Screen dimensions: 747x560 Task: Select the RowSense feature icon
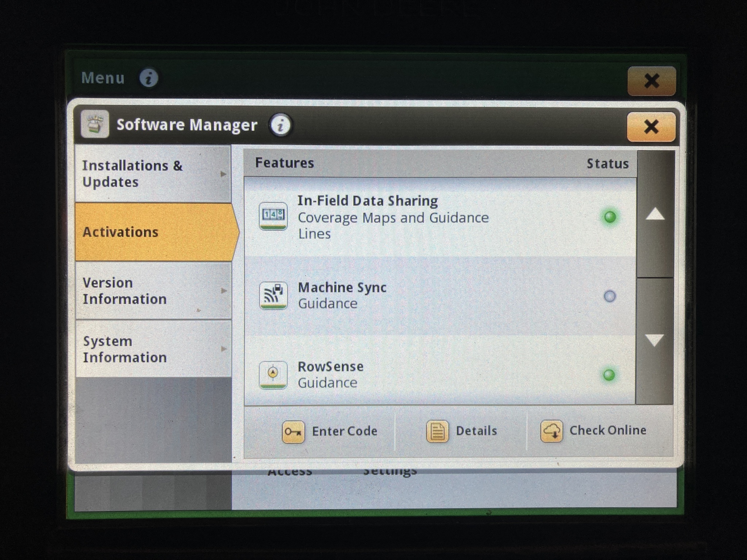(273, 375)
